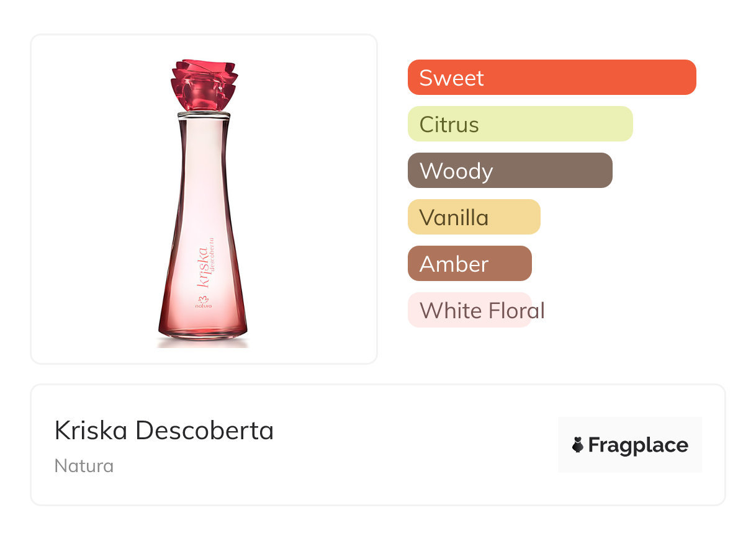Select the White Floral accord bar

[x=469, y=310]
